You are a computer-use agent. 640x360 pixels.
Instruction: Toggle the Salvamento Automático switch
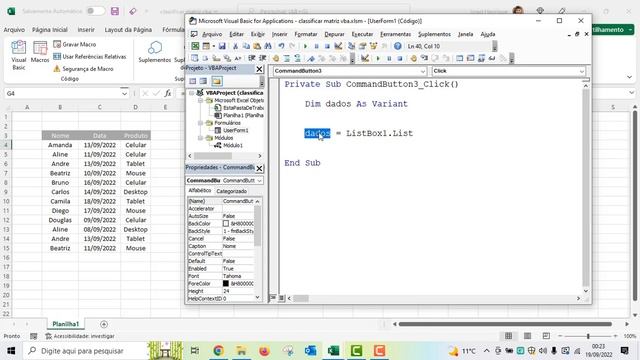[96, 11]
